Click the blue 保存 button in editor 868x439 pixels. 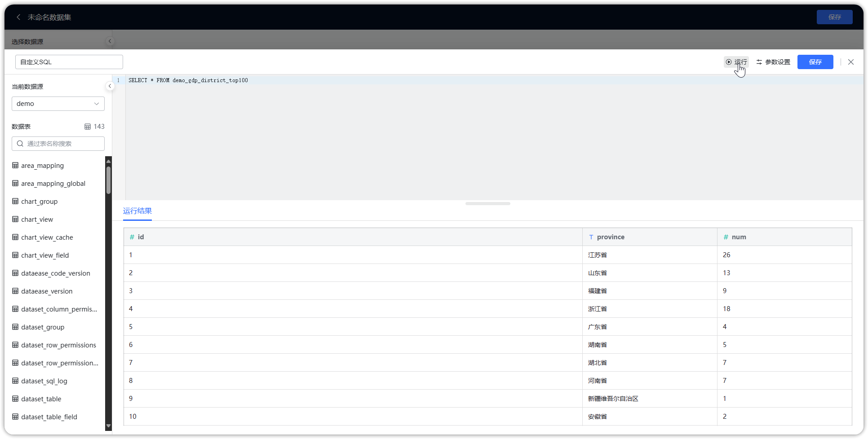[x=815, y=62]
